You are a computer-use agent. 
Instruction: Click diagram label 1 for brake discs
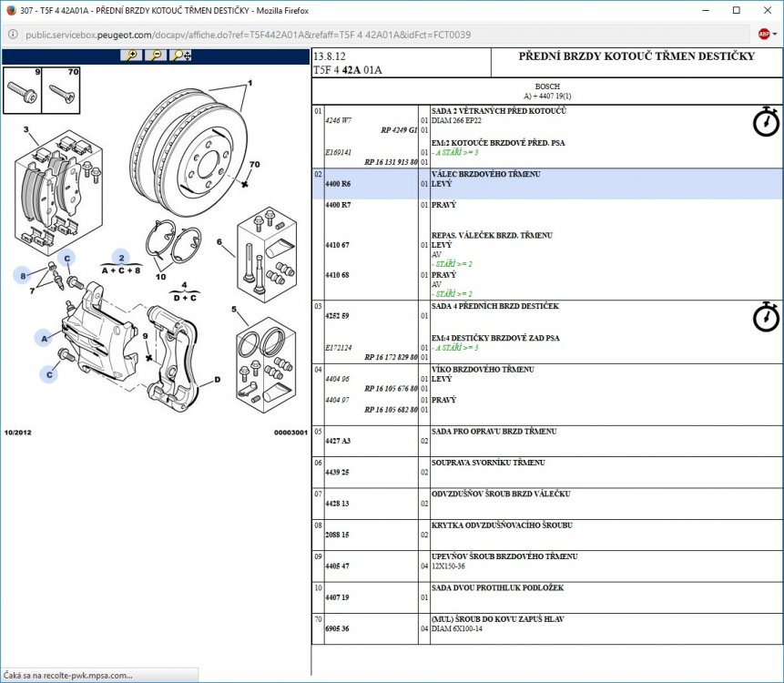[250, 83]
